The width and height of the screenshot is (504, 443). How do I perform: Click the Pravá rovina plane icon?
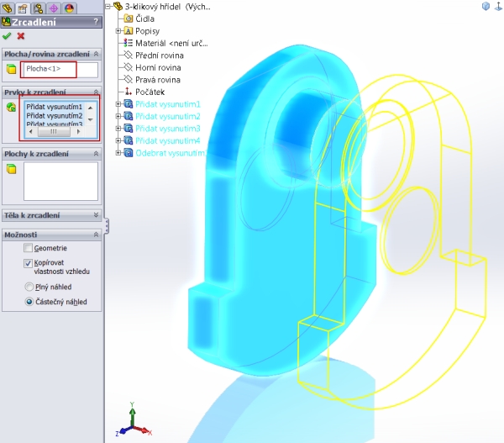pyautogui.click(x=129, y=80)
